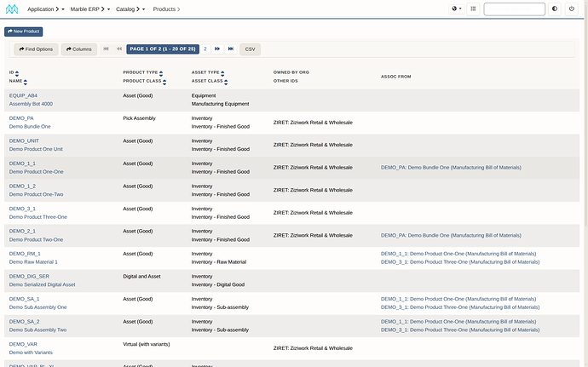The height and width of the screenshot is (367, 588).
Task: Open product EQUIP_AB4 link
Action: 23,95
